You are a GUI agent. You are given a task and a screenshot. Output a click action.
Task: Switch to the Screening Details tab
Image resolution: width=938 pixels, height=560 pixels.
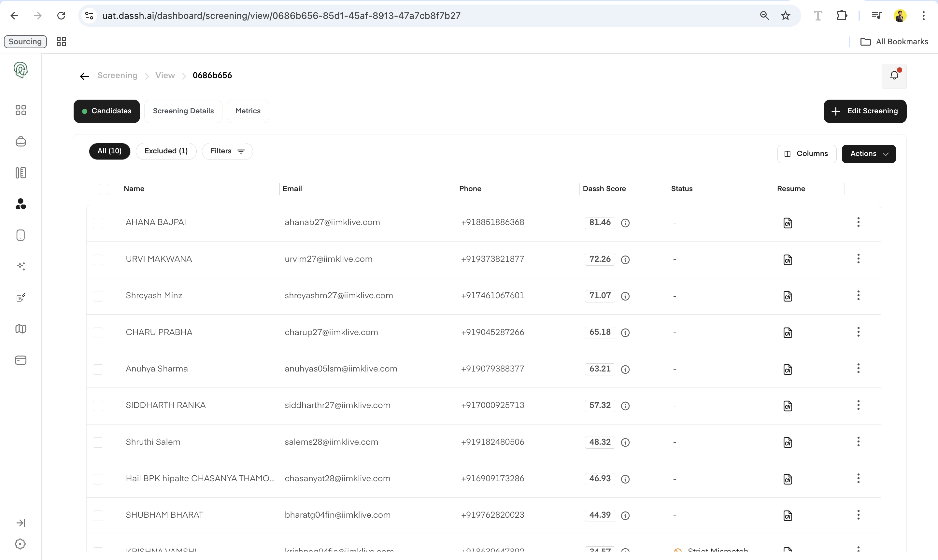[x=183, y=111]
